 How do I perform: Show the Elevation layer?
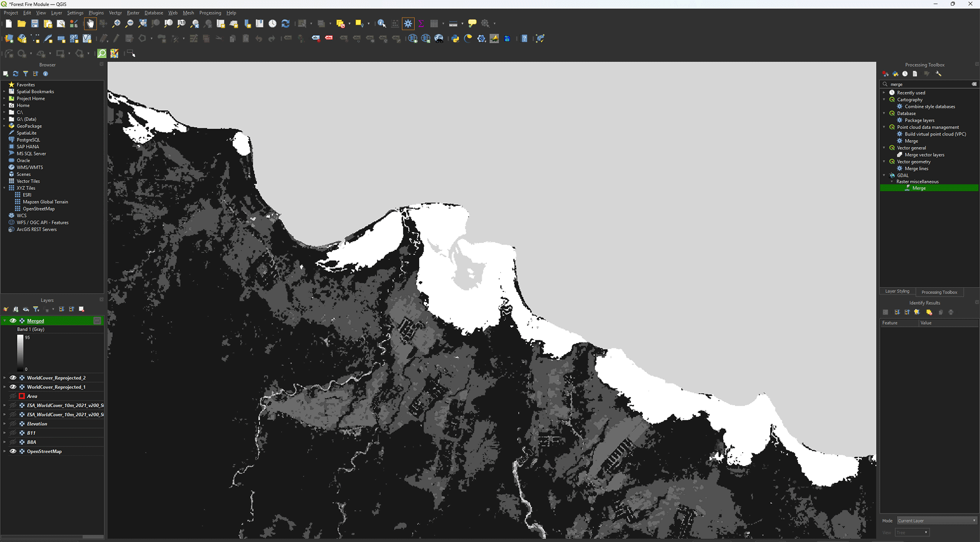[x=13, y=424]
